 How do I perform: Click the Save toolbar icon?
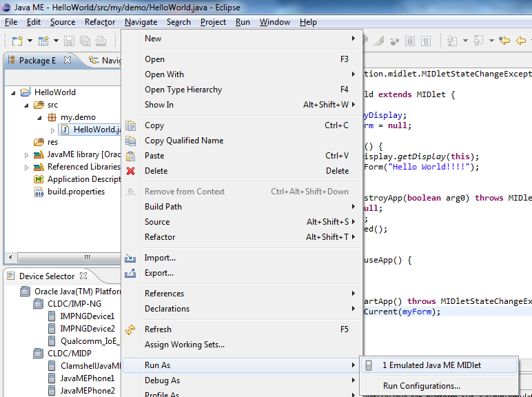(x=69, y=41)
